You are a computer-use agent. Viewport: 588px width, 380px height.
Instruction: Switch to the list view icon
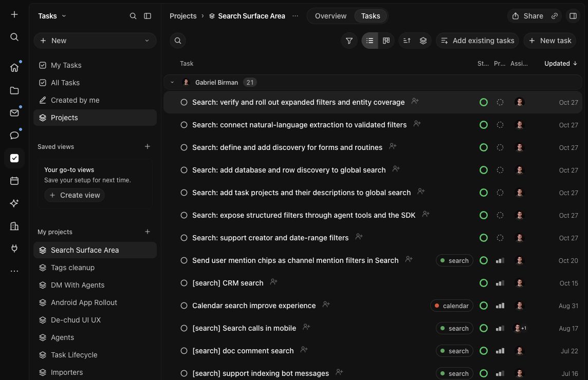(370, 41)
